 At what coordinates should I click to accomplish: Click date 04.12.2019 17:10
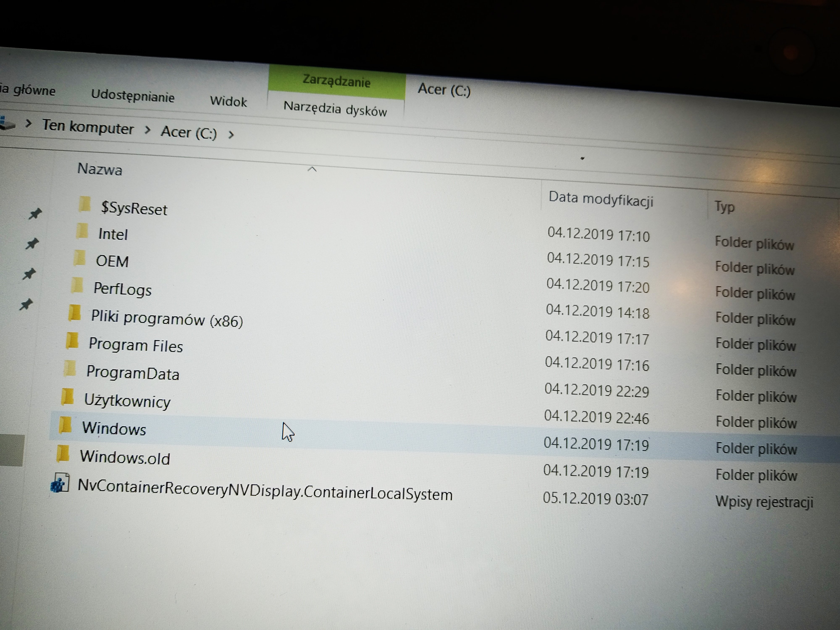point(598,234)
